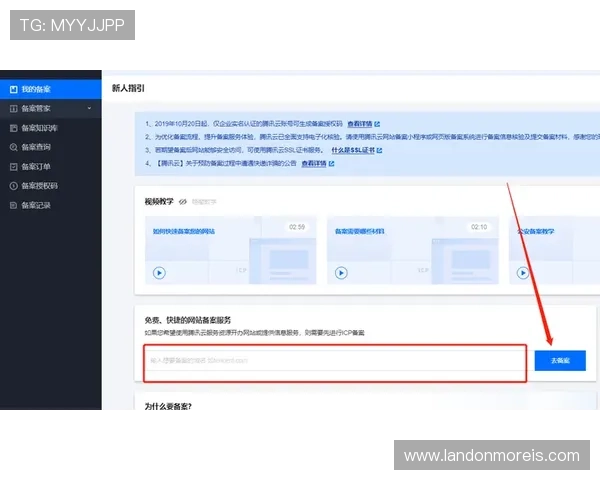Play the 公安备案教学 video
The width and height of the screenshot is (600, 480).
[523, 273]
